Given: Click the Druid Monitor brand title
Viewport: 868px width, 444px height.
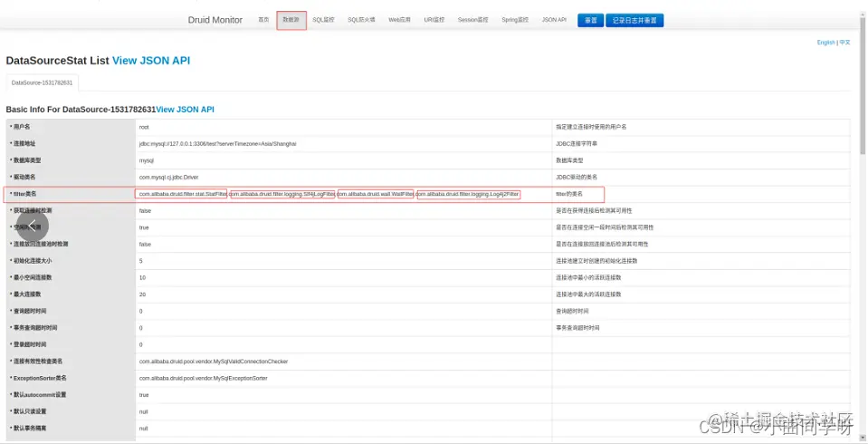Looking at the screenshot, I should pyautogui.click(x=215, y=20).
